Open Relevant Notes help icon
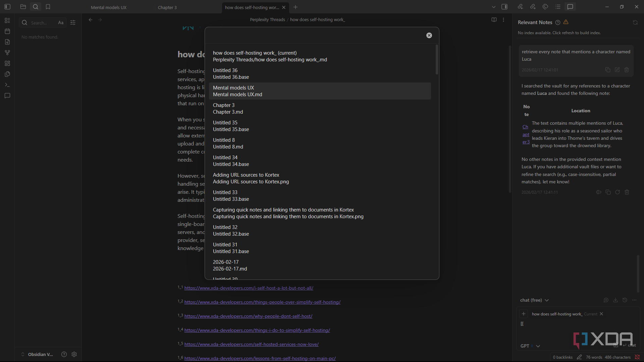 click(558, 22)
